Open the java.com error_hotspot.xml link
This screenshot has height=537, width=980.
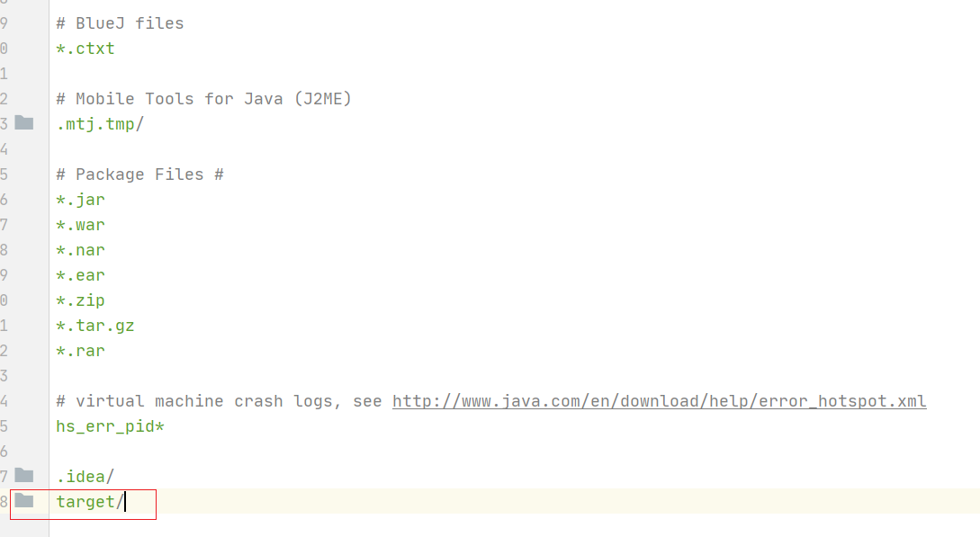click(x=660, y=401)
